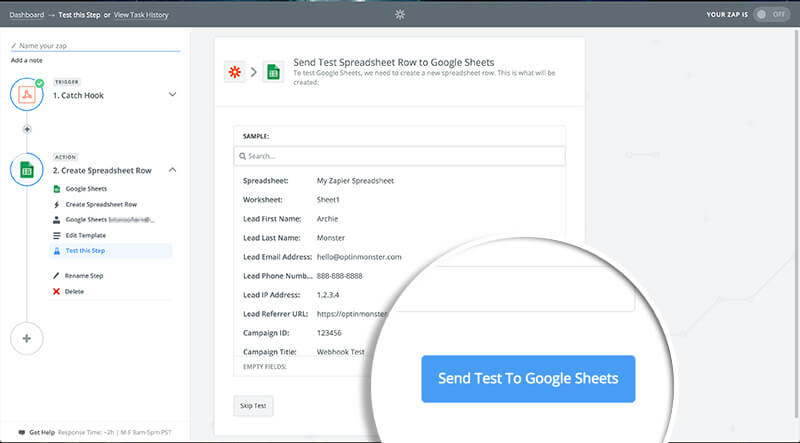Toggle Your Zap On/Off switch
The width and height of the screenshot is (800, 443).
coord(772,14)
